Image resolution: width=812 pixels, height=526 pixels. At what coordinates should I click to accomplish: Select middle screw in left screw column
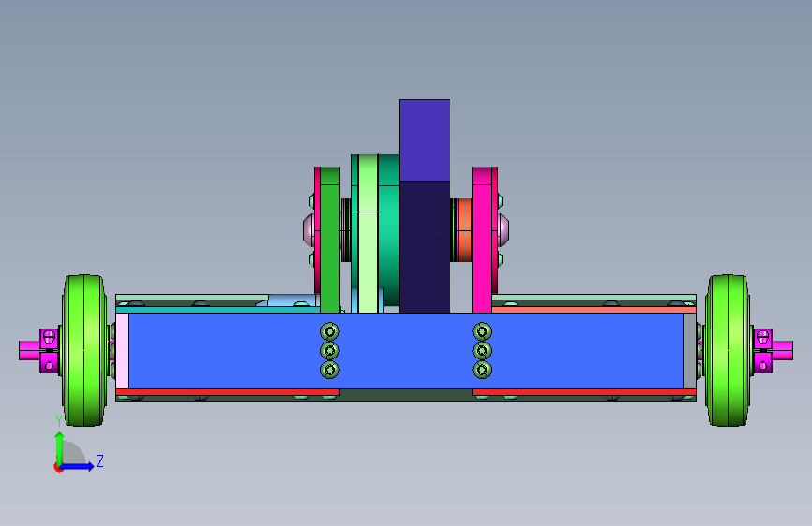pyautogui.click(x=330, y=350)
